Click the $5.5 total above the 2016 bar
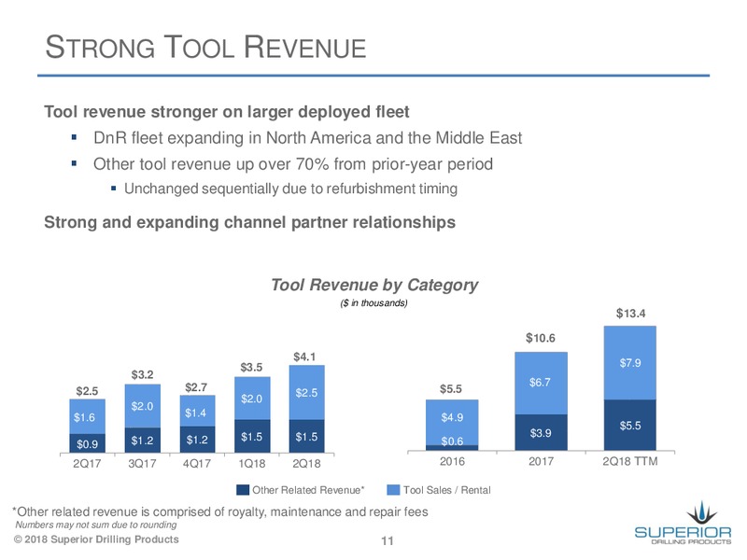The width and height of the screenshot is (747, 560). coord(451,389)
